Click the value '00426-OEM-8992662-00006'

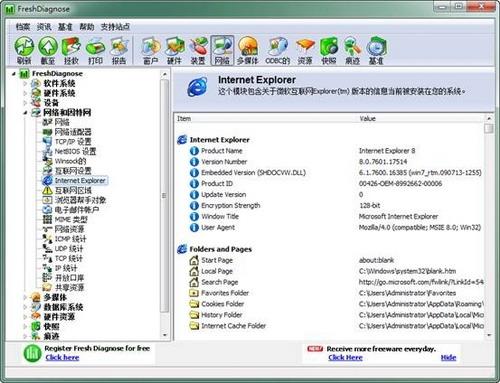[400, 184]
